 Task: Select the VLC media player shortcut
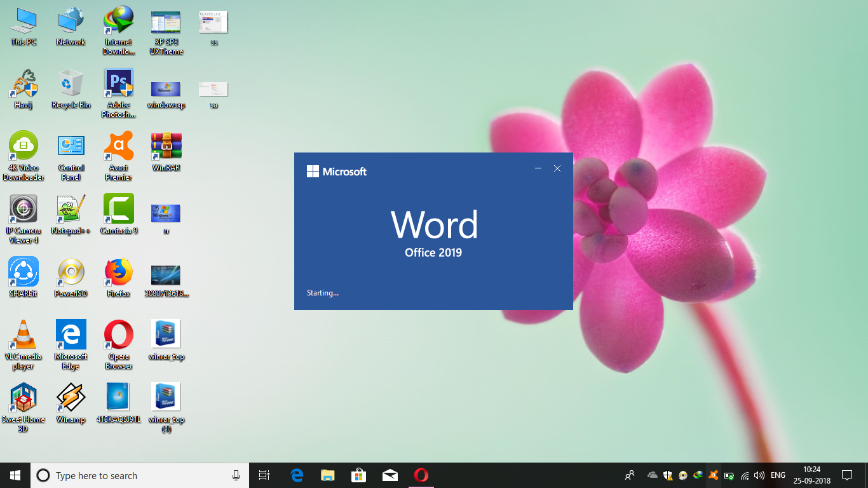[24, 345]
